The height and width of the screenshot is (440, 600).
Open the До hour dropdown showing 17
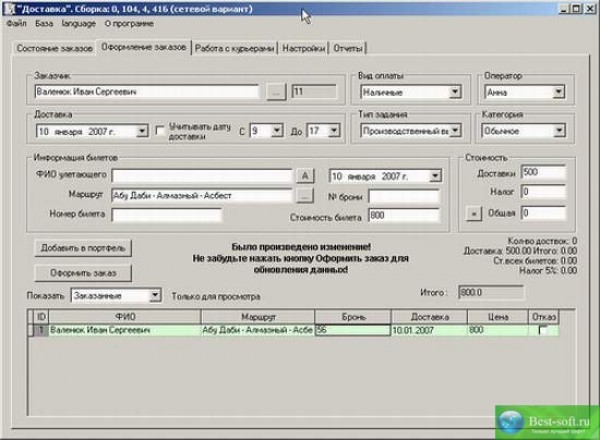coord(334,131)
